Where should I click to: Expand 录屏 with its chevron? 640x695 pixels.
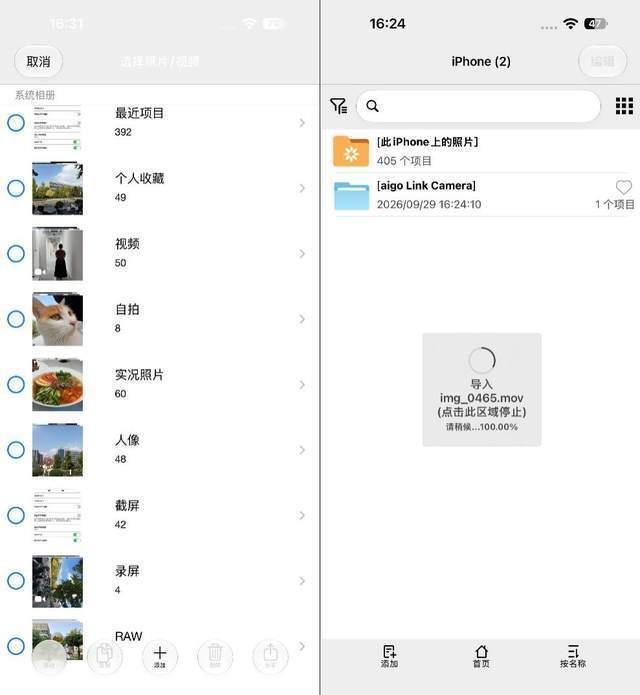click(302, 581)
